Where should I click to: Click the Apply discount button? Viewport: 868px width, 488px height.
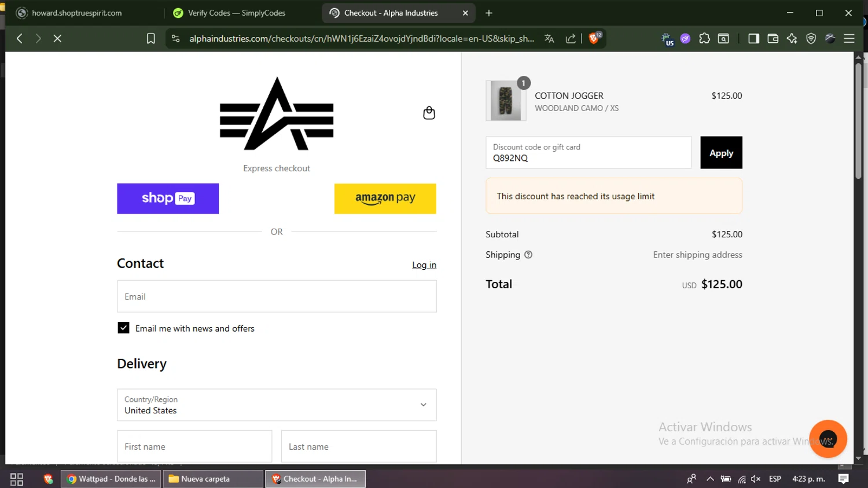point(721,153)
